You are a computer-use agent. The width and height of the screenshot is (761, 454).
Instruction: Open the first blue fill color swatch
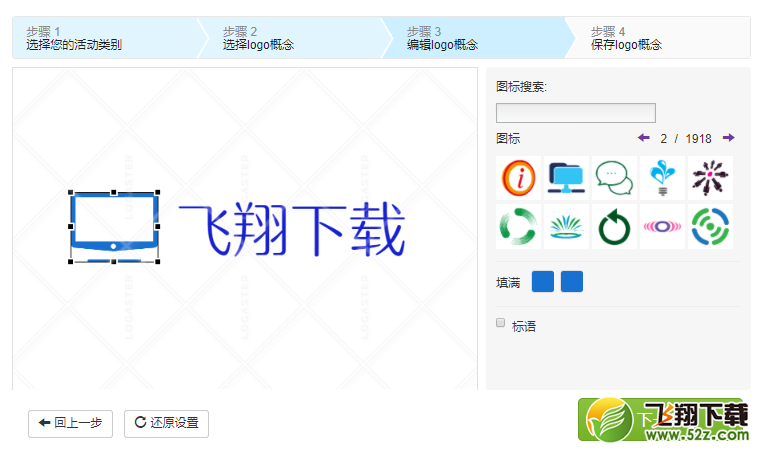543,282
